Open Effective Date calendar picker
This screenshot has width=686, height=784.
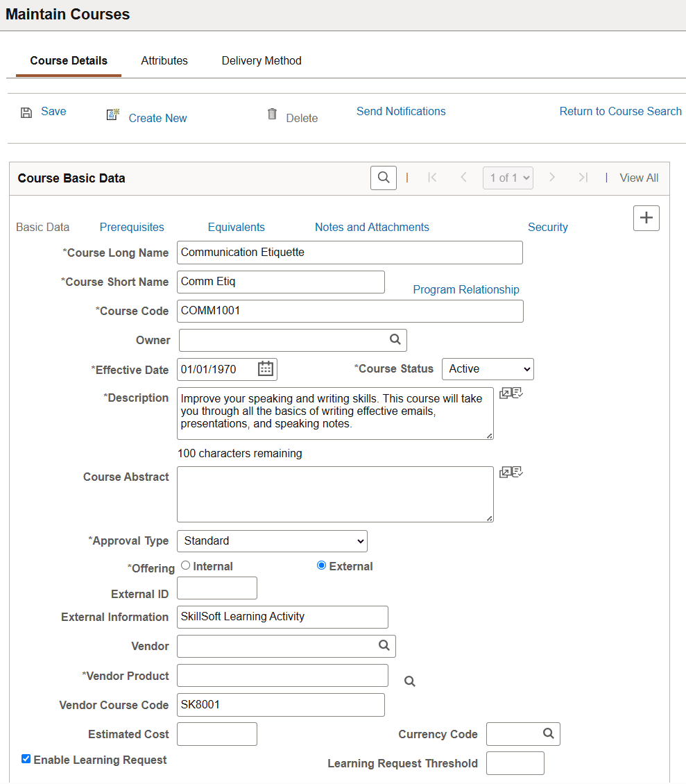coord(266,369)
